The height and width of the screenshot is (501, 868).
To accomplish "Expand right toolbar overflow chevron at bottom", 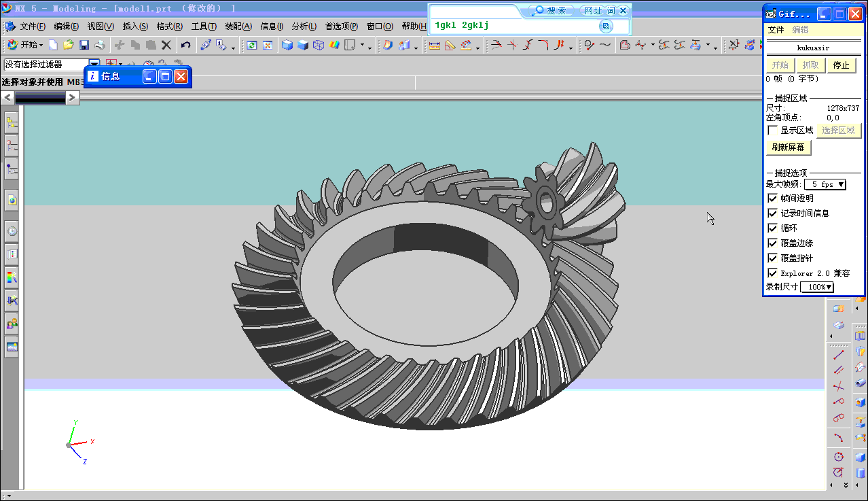I will [846, 485].
